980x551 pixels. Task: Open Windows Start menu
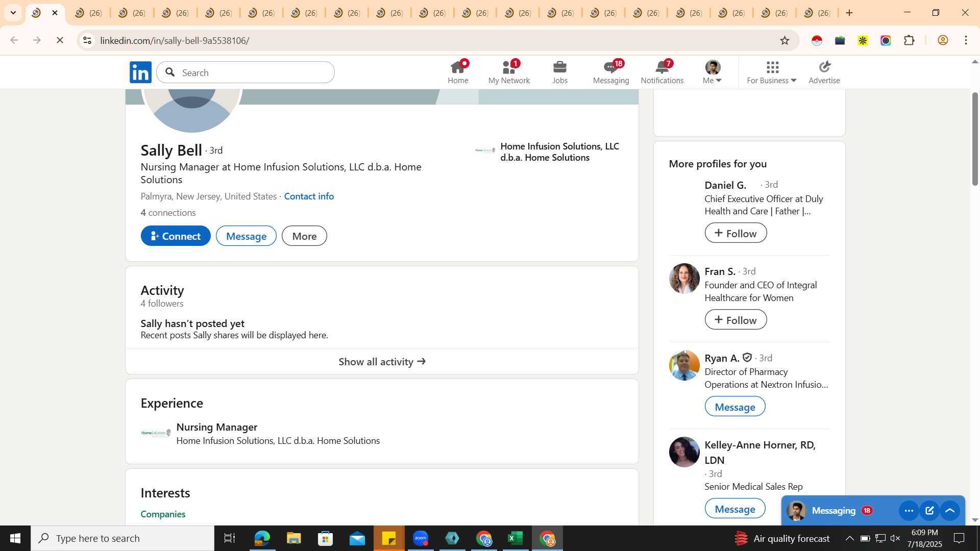pos(15,538)
